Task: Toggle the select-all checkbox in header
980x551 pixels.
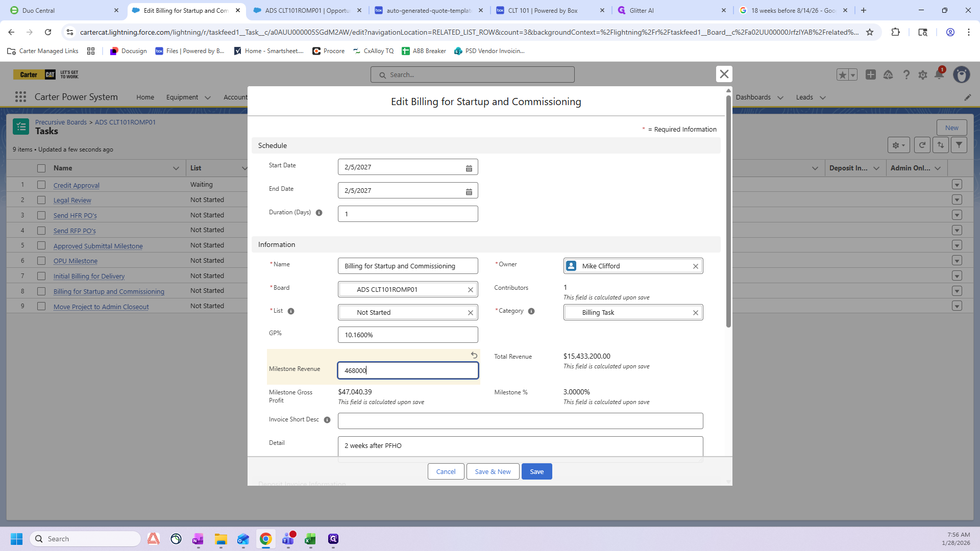Action: 41,168
